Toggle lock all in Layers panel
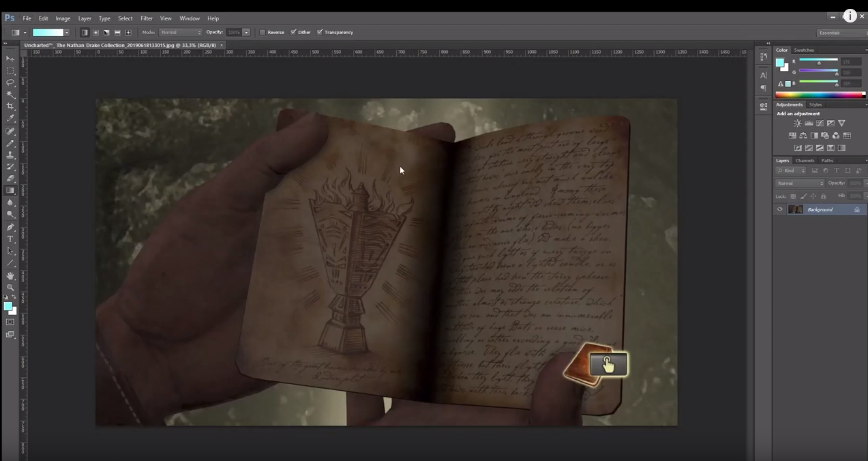Screen dimensions: 868x461 point(823,196)
